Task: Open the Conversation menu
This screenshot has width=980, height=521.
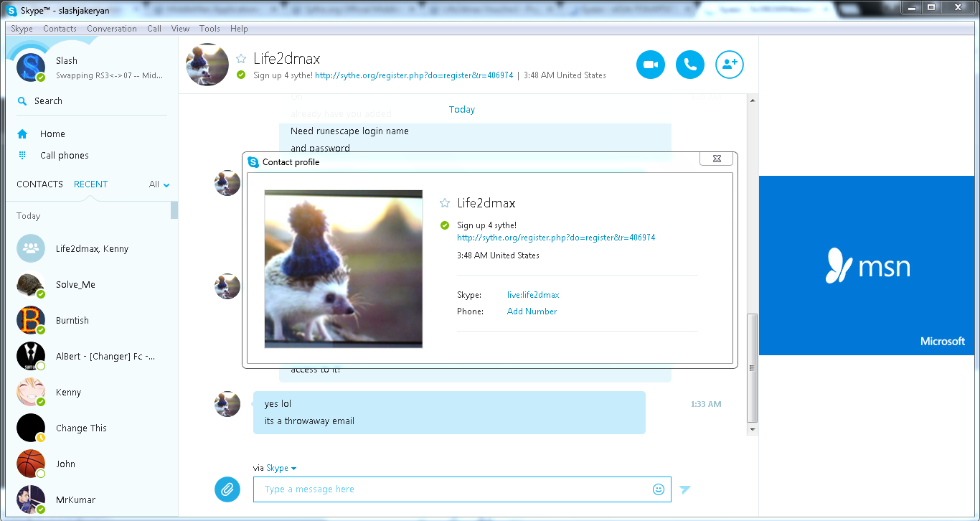Action: point(112,29)
